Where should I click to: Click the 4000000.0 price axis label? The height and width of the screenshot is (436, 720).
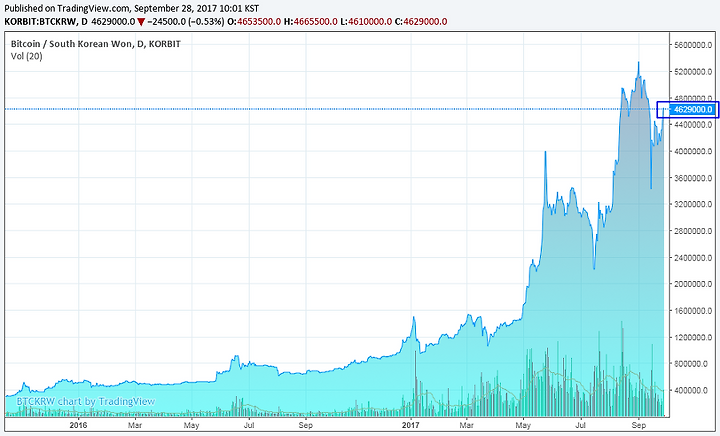(693, 151)
